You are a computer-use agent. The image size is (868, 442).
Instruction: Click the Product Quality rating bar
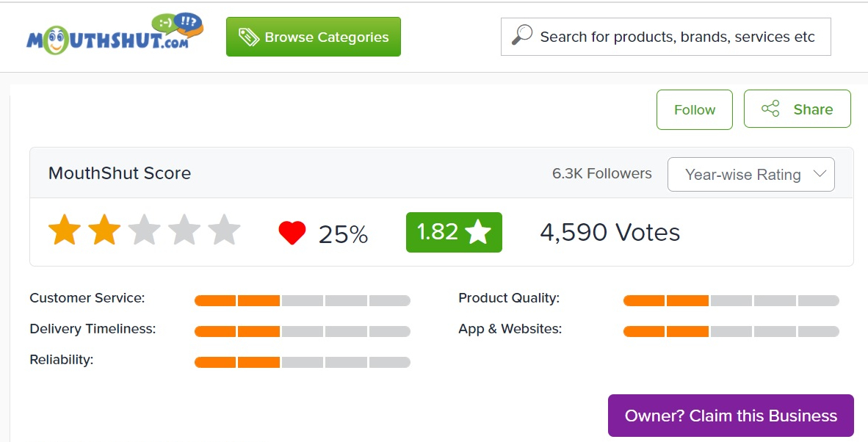pos(731,300)
